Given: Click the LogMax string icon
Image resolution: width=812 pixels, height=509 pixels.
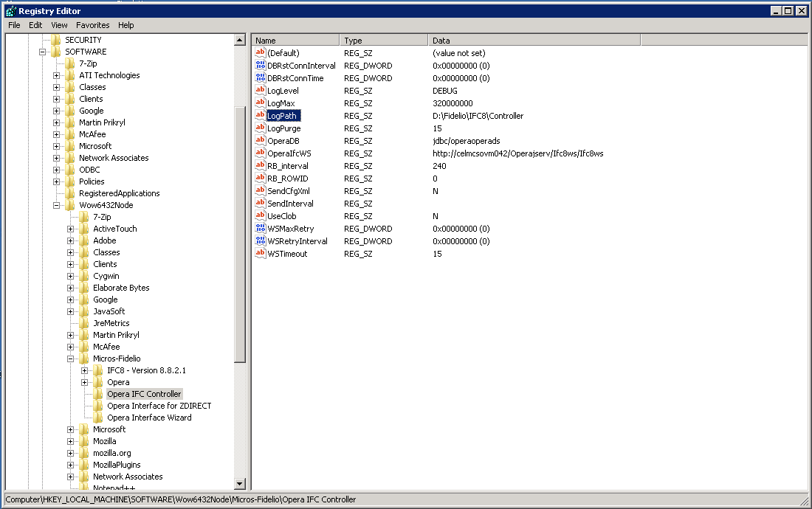Looking at the screenshot, I should [260, 103].
